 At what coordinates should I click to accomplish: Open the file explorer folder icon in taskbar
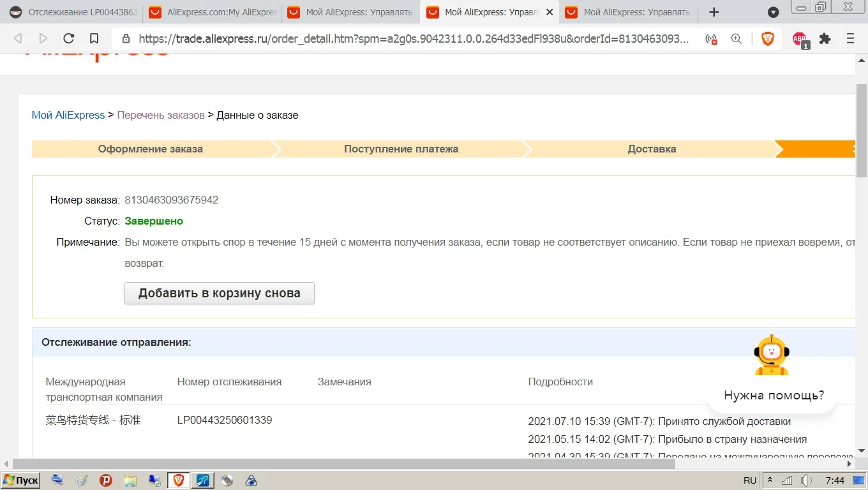tap(130, 480)
